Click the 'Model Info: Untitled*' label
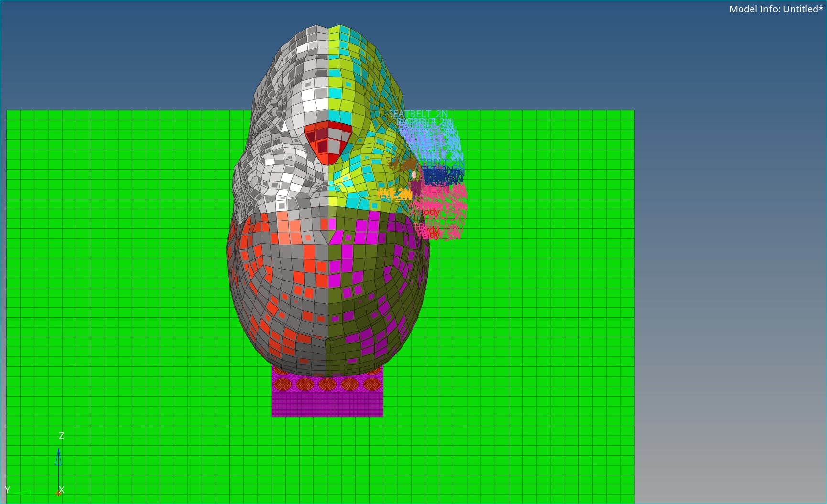 tap(776, 9)
